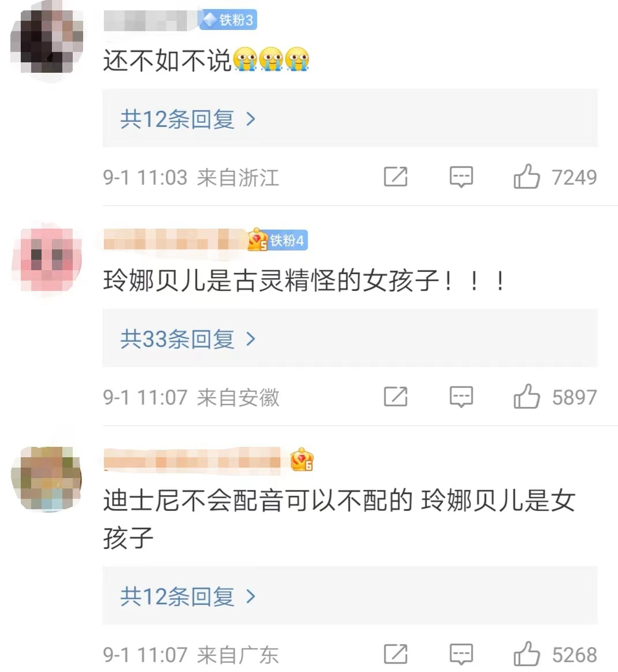Reply to the 玲娜贝儿是古灵精怪 comment
Viewport: 618px width, 672px height.
tap(461, 397)
